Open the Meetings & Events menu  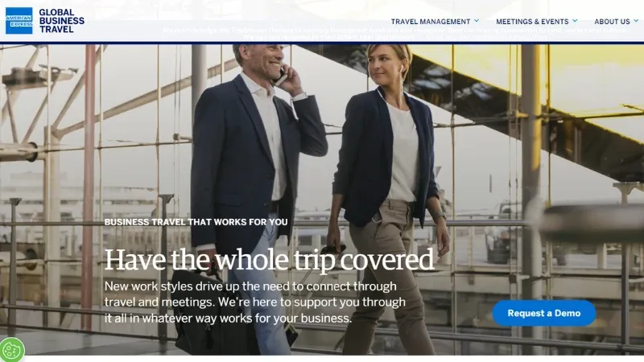point(532,22)
